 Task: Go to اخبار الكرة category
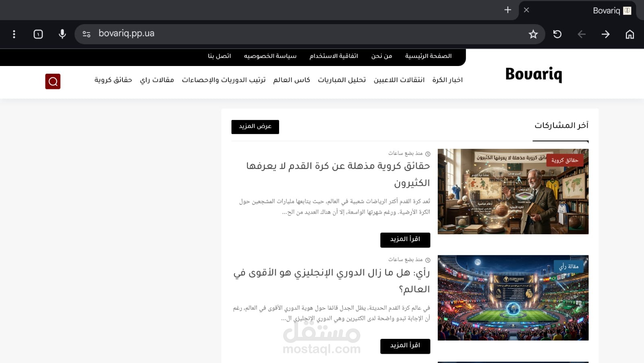pyautogui.click(x=447, y=80)
